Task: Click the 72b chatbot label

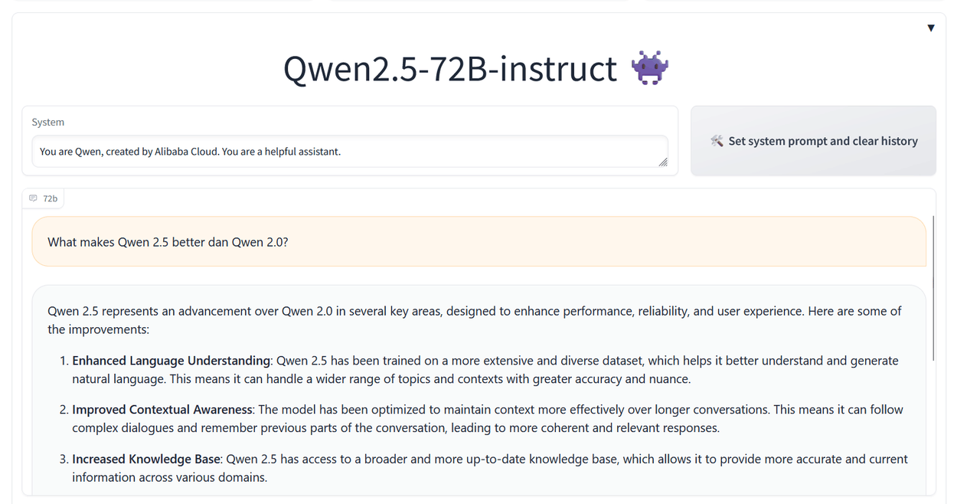Action: click(x=50, y=198)
